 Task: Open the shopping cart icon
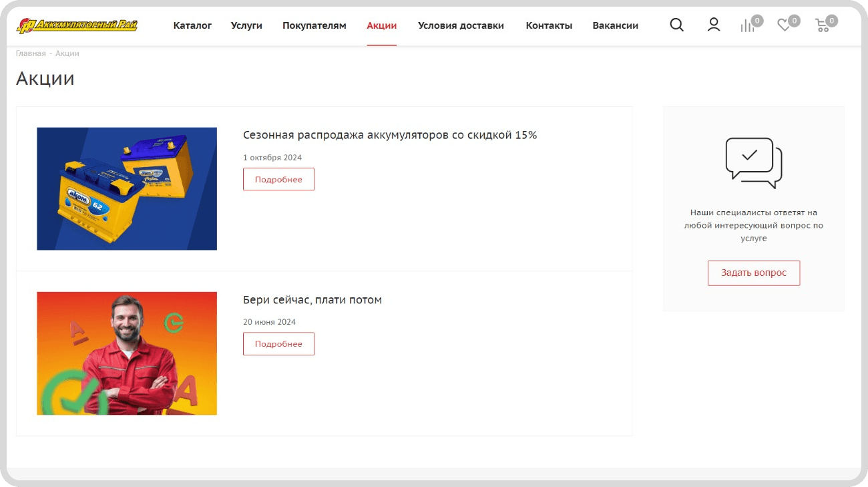(x=822, y=26)
